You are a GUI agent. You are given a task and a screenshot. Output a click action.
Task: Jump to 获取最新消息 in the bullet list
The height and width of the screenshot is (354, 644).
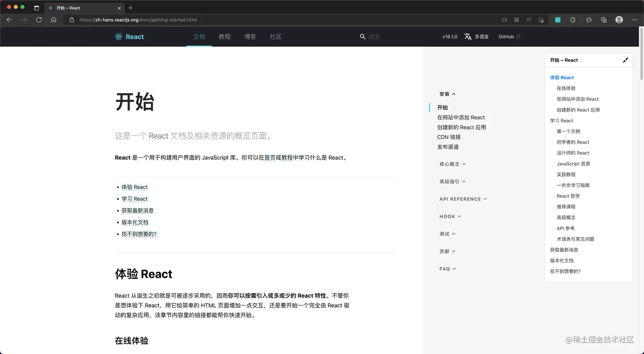point(138,210)
